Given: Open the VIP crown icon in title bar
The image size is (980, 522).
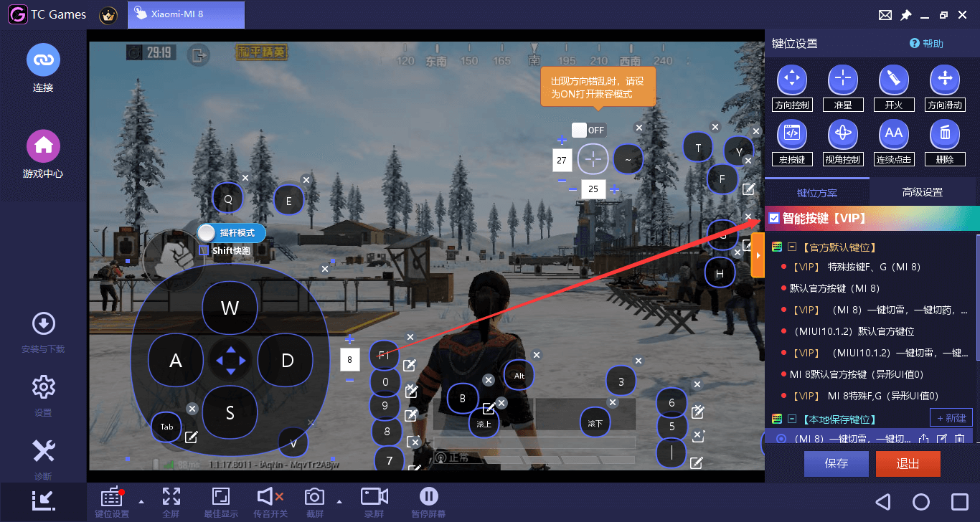Looking at the screenshot, I should pos(108,14).
